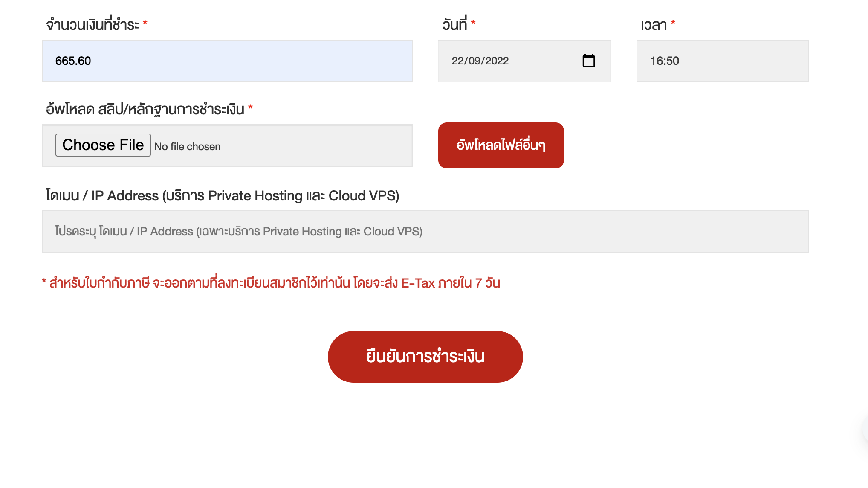This screenshot has width=868, height=488.
Task: Select the year segment 2022 in date
Action: pyautogui.click(x=497, y=61)
